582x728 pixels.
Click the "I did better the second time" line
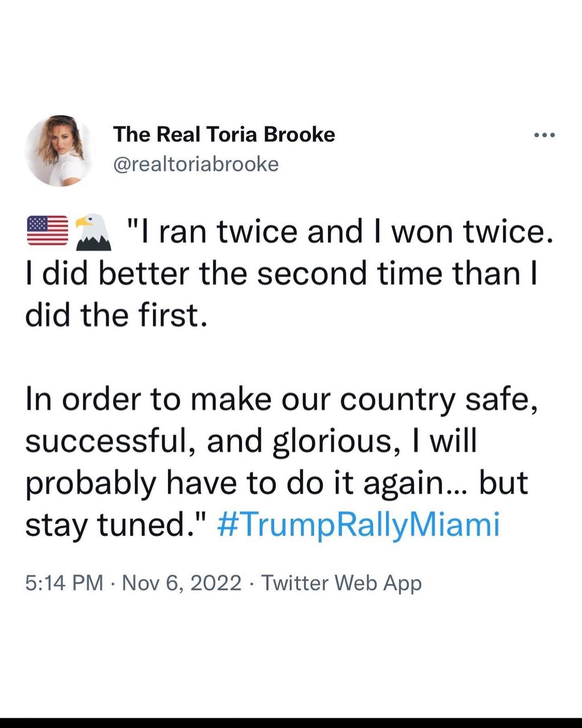[281, 274]
